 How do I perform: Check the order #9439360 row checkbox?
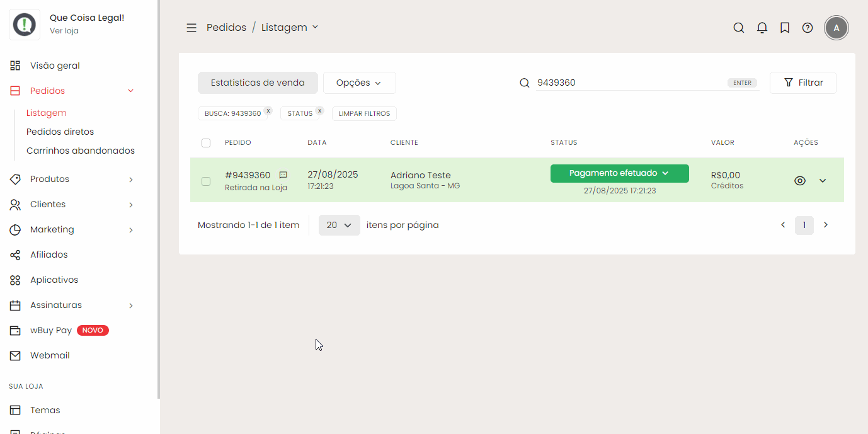[206, 181]
